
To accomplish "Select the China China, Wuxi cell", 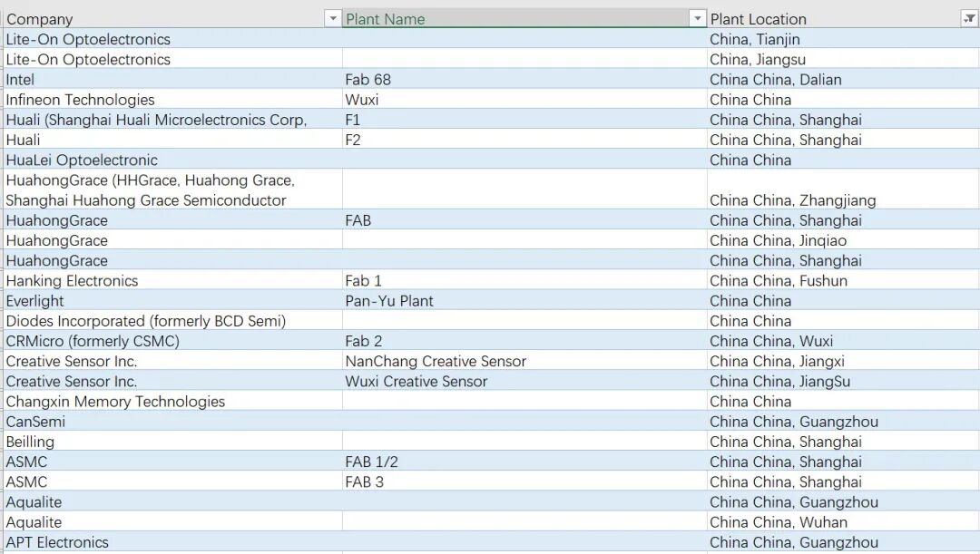I will tap(843, 341).
